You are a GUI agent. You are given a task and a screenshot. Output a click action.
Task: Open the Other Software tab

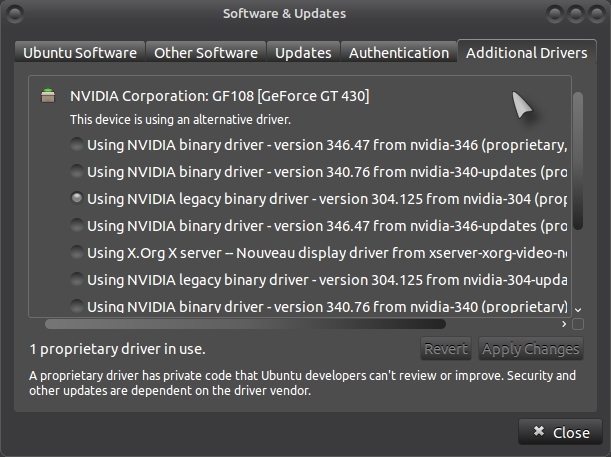pos(206,53)
